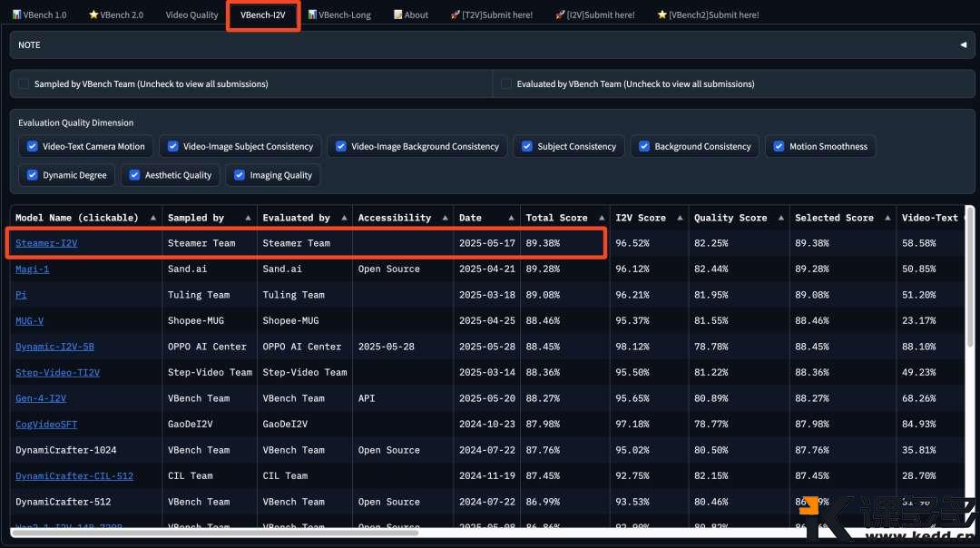Sort by Quality Score column arrow
The width and height of the screenshot is (980, 548).
[780, 218]
